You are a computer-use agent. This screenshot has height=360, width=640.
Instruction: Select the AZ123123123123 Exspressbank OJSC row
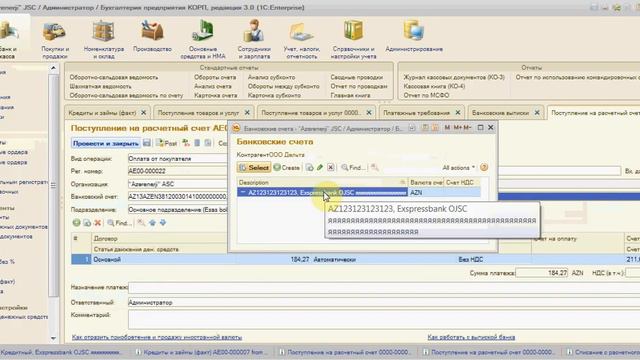(x=322, y=192)
